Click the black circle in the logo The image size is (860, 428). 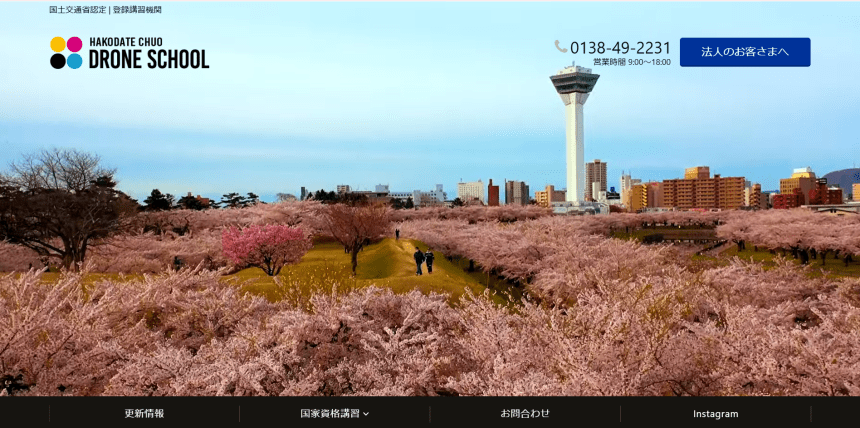pos(58,61)
